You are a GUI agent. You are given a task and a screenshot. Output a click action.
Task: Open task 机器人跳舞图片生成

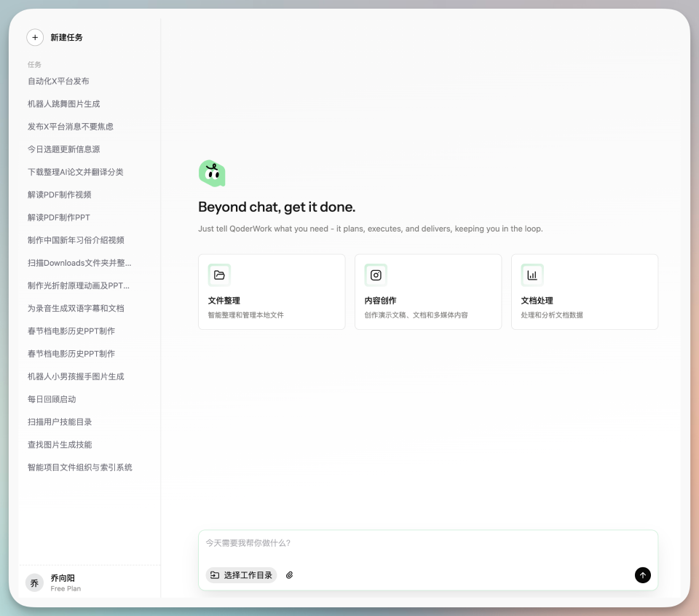tap(64, 104)
